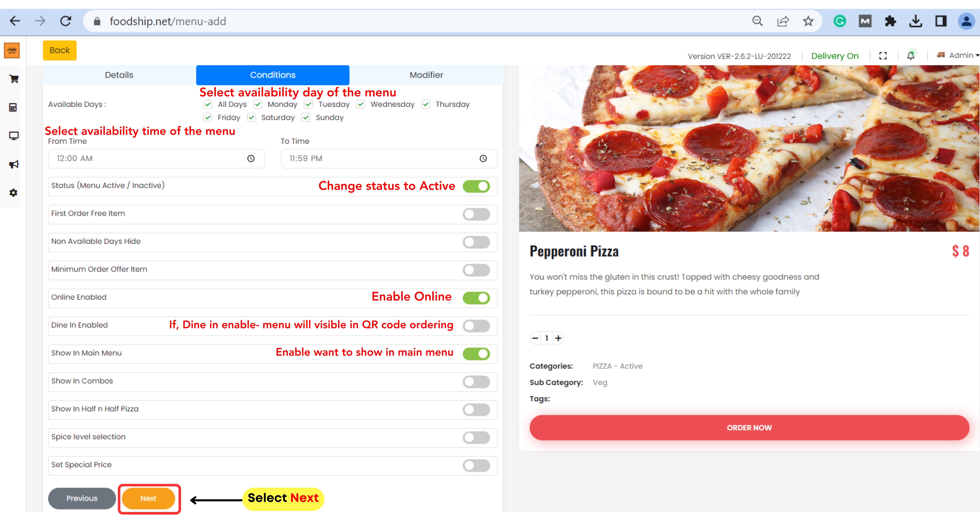
Task: Uncheck Tuesday checkbox
Action: [308, 104]
